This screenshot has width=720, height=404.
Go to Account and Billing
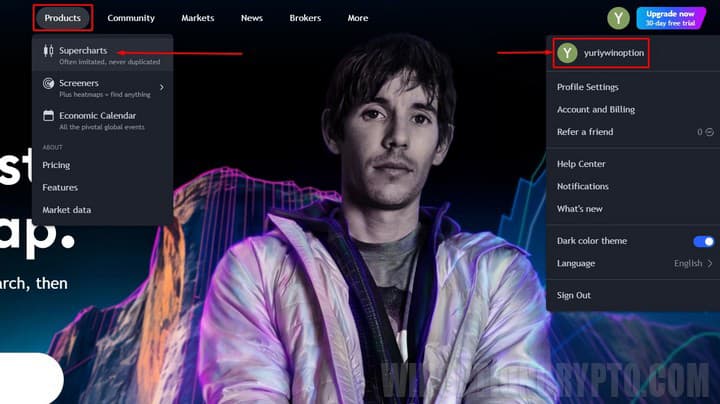(x=596, y=109)
